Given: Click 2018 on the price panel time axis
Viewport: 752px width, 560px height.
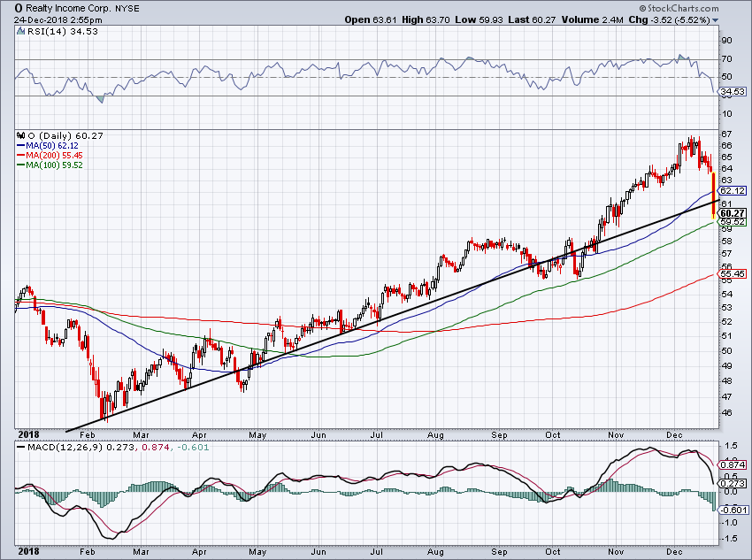Looking at the screenshot, I should [x=28, y=435].
